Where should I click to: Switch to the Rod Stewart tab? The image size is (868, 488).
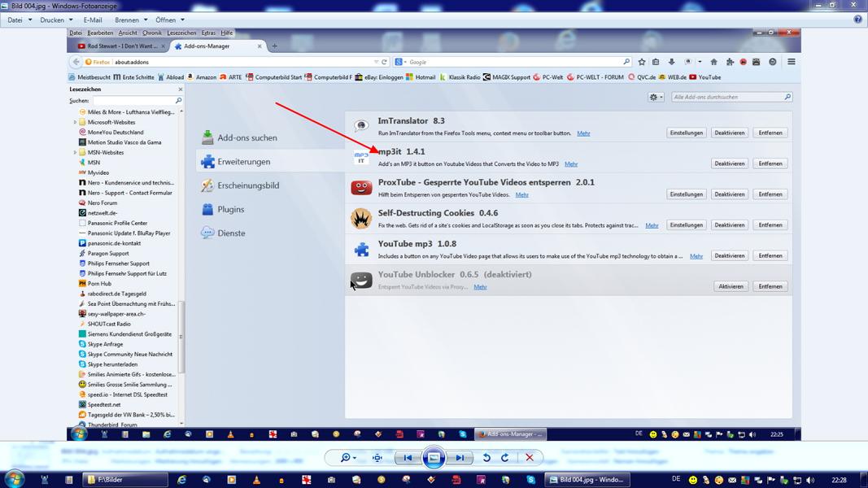pos(120,46)
